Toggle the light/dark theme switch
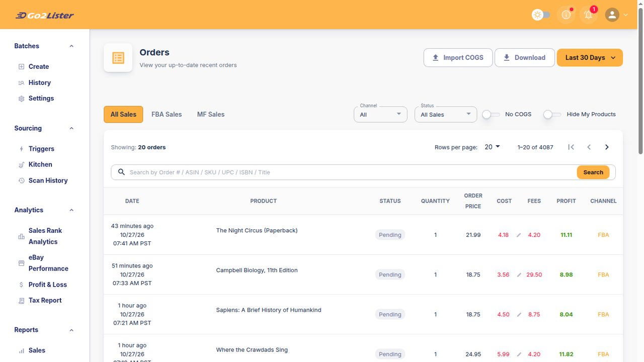 tap(541, 15)
